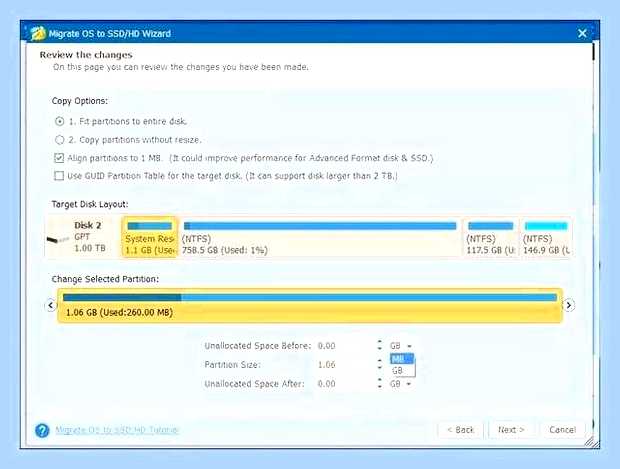
Task: Click the Next button
Action: tap(511, 430)
